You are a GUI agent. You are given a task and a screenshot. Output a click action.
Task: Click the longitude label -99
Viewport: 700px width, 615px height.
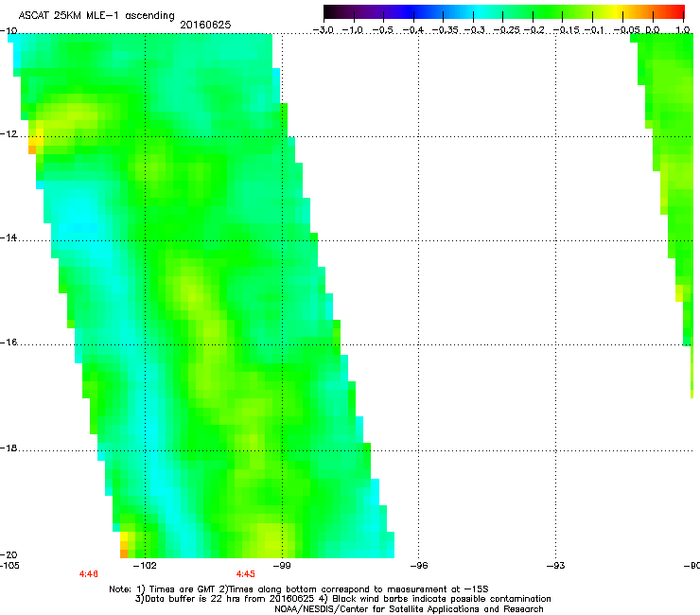point(282,566)
